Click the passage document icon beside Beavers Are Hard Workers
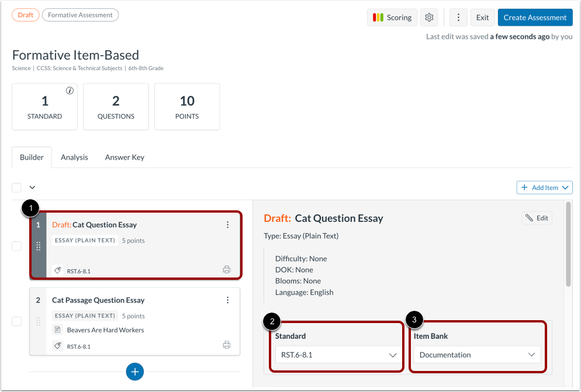The height and width of the screenshot is (392, 581). tap(57, 329)
